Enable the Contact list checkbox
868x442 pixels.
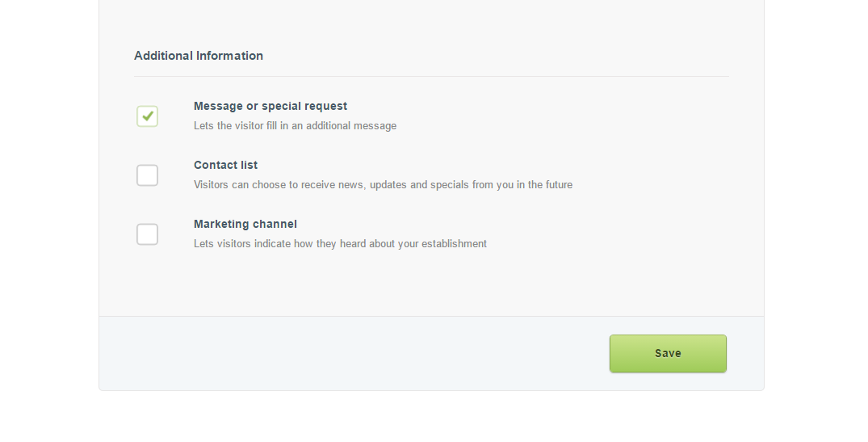pyautogui.click(x=147, y=175)
